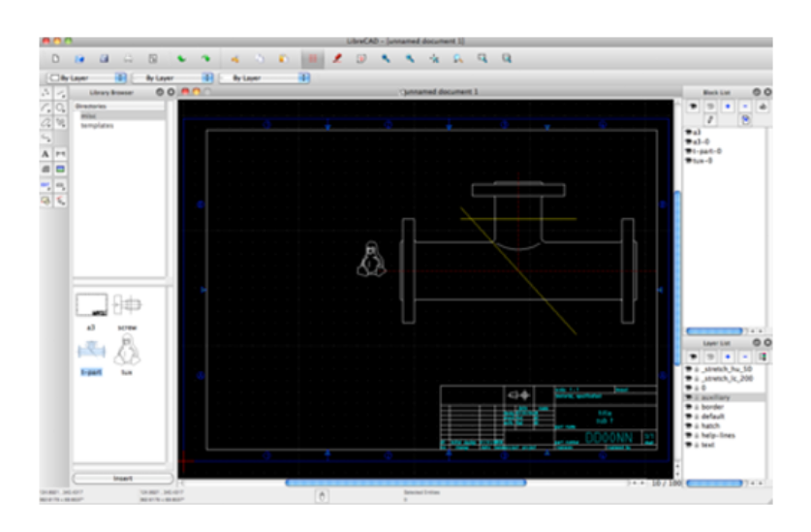Select block tux-0 in the Block List
Image resolution: width=811 pixels, height=532 pixels.
(702, 161)
